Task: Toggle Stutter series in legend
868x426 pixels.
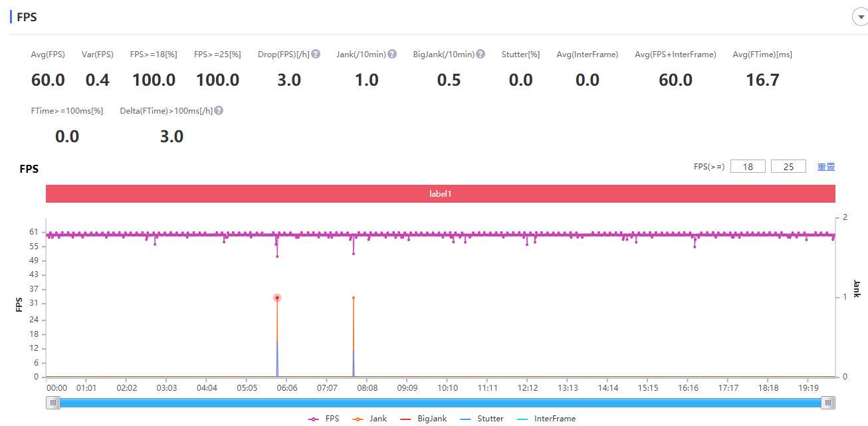Action: pyautogui.click(x=482, y=419)
